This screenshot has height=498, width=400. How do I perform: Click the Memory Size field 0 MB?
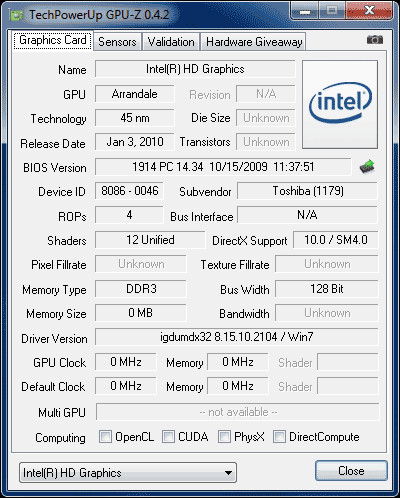point(141,313)
